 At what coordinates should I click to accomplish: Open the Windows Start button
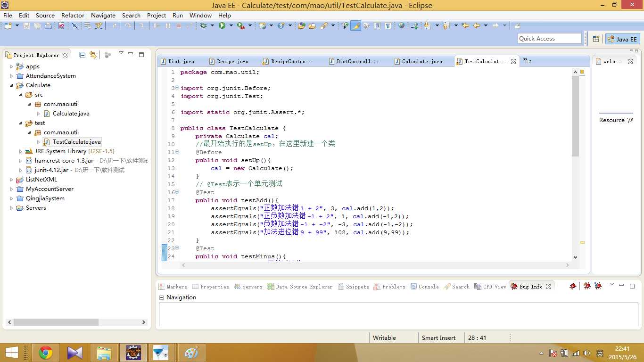click(x=12, y=353)
